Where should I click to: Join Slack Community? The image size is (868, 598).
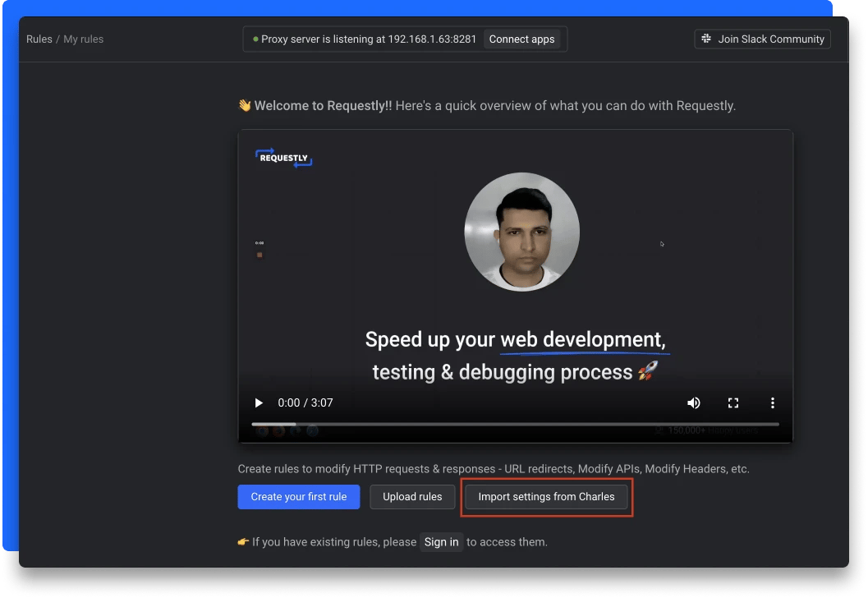762,39
